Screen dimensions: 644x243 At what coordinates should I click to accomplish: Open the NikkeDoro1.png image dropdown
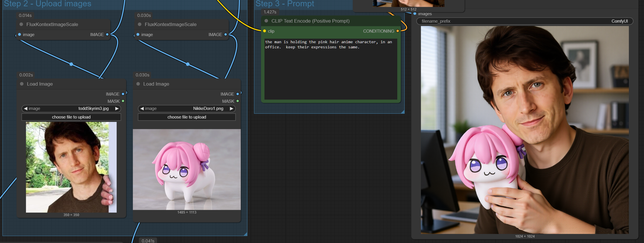187,108
